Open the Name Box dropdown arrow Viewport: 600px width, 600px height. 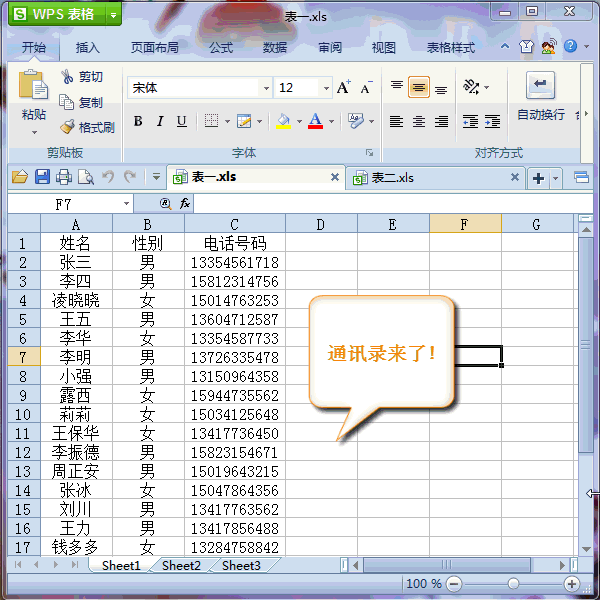point(126,203)
